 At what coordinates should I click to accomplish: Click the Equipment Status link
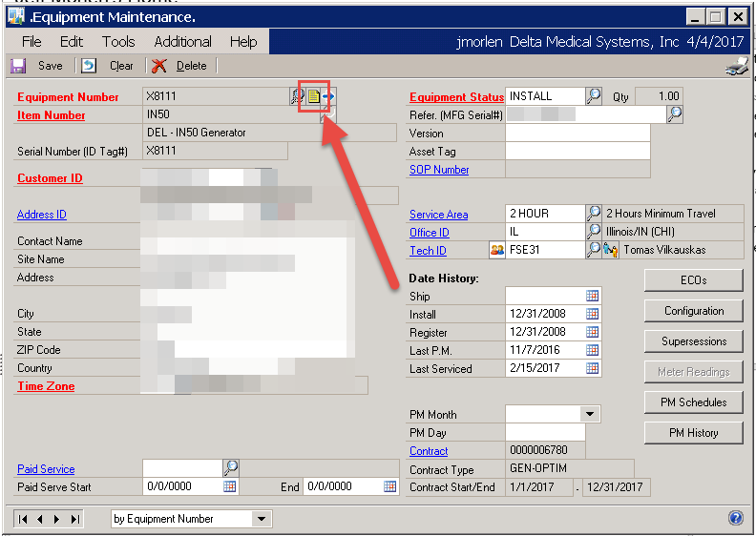[x=456, y=96]
